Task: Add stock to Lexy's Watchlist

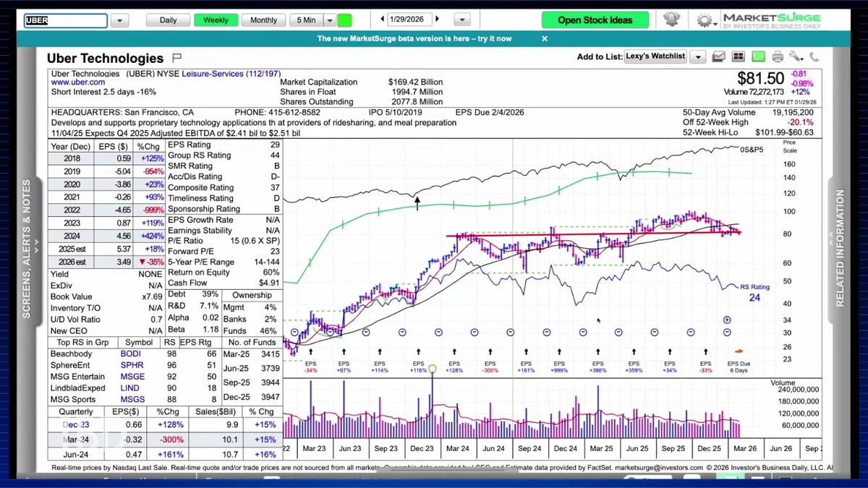Action: (x=655, y=56)
